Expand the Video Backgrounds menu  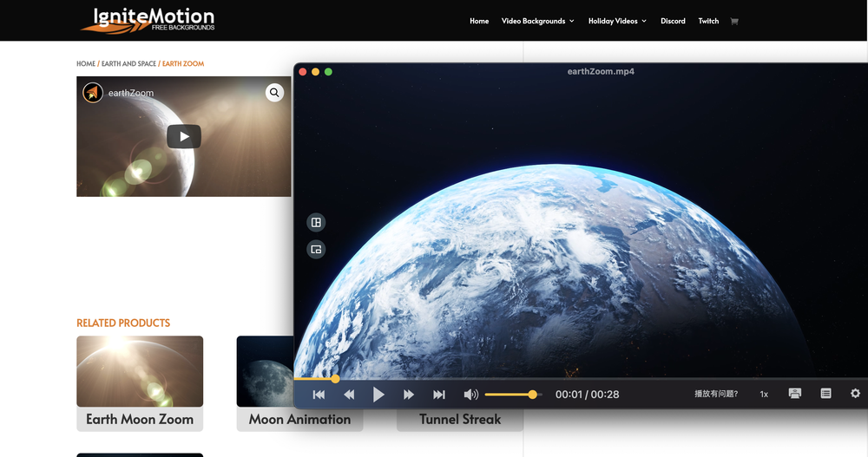tap(537, 21)
